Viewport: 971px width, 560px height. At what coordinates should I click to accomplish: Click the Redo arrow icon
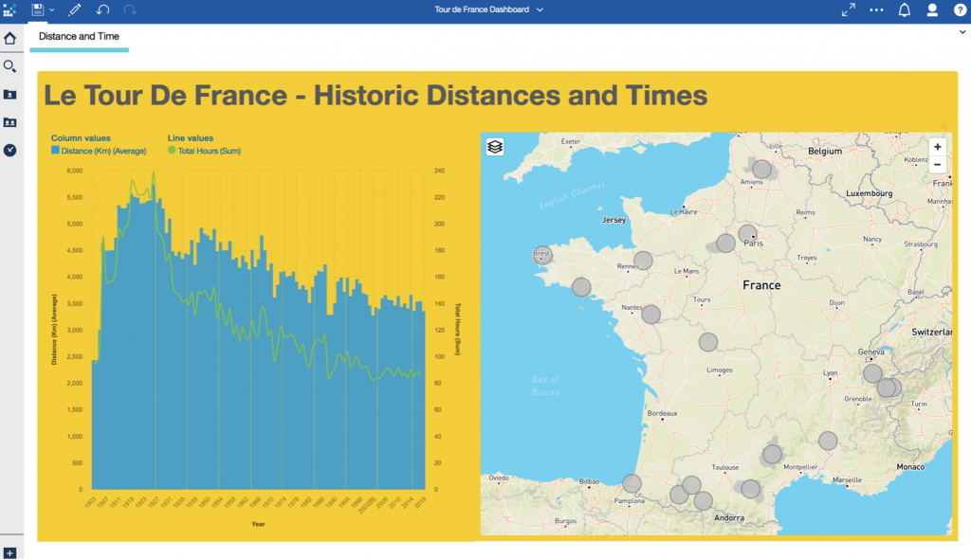click(x=129, y=9)
